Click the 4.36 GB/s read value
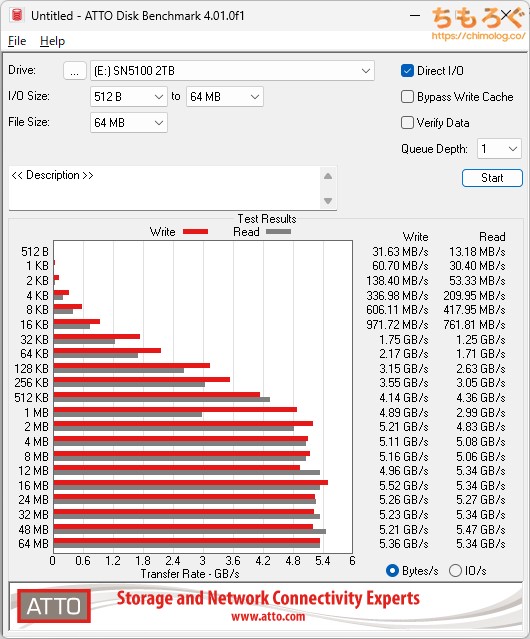This screenshot has height=639, width=530. pyautogui.click(x=481, y=397)
